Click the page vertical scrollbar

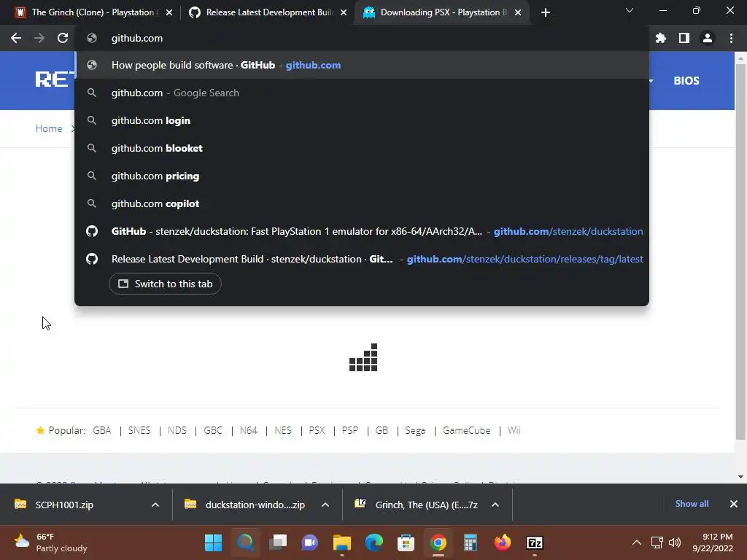tap(740, 252)
